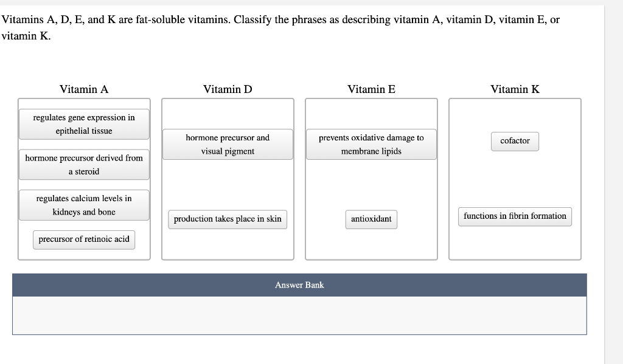Click 'hormone precursor and visual pigment' tile
The image size is (623, 364).
pyautogui.click(x=228, y=145)
